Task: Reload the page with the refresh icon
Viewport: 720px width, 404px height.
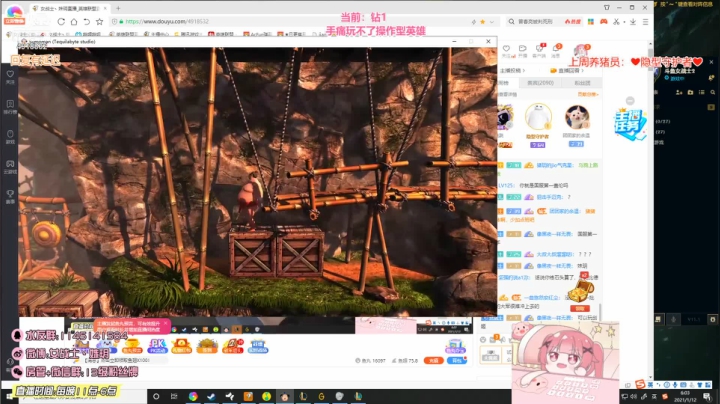Action: (x=61, y=22)
